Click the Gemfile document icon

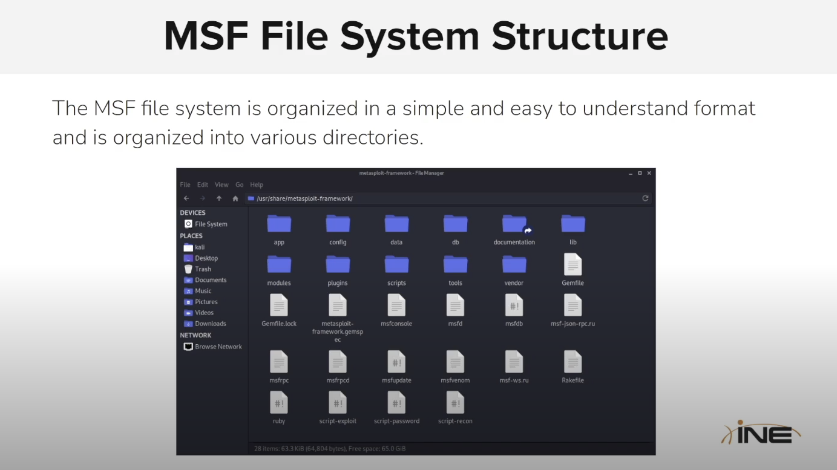[x=572, y=265]
